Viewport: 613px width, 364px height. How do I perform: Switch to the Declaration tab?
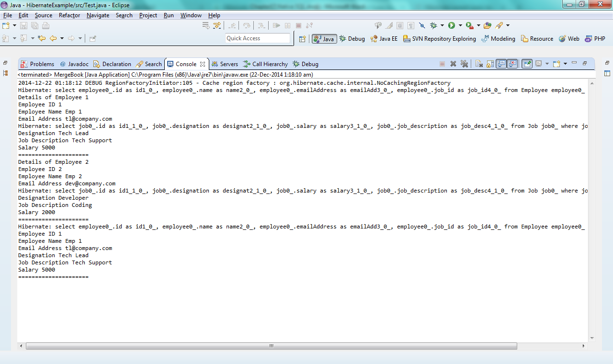tap(112, 64)
